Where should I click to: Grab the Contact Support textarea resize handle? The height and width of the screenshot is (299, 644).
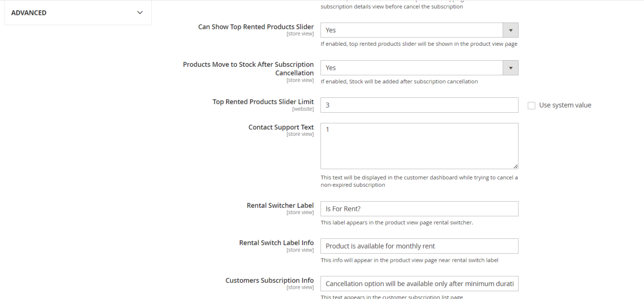tap(515, 166)
